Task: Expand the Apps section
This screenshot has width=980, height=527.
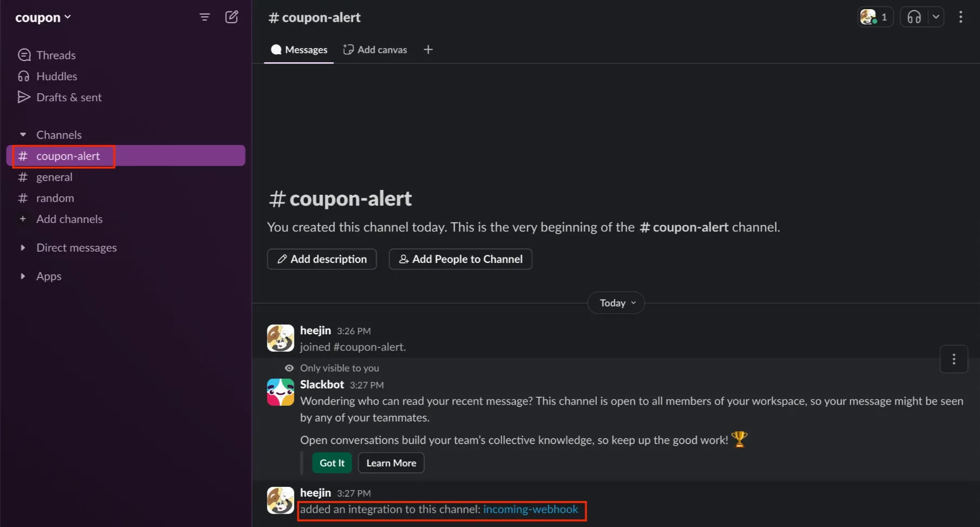Action: pos(23,276)
